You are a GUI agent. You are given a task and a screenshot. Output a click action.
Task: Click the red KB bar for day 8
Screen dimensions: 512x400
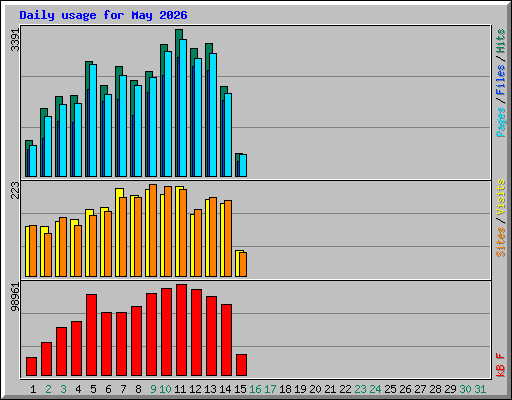[136, 341]
